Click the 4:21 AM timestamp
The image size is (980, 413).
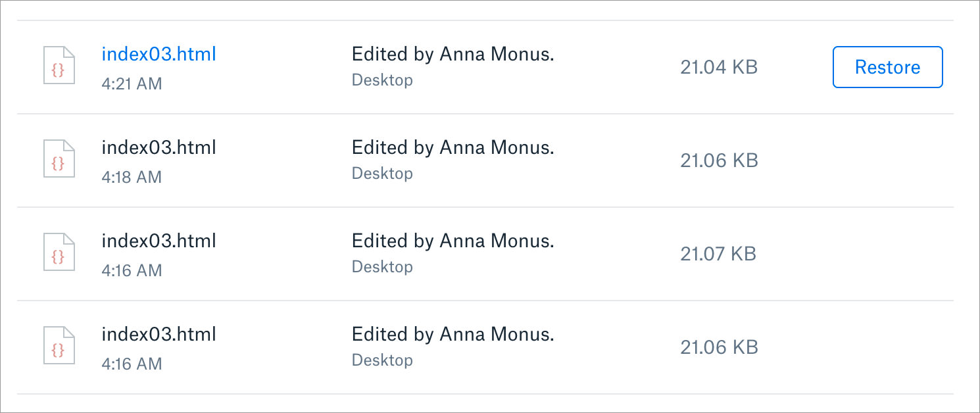(x=132, y=84)
